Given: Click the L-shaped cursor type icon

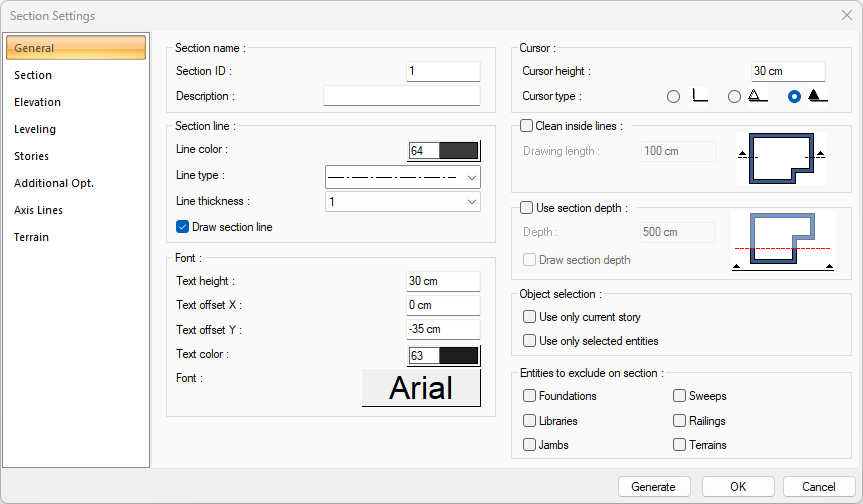Looking at the screenshot, I should (x=700, y=96).
